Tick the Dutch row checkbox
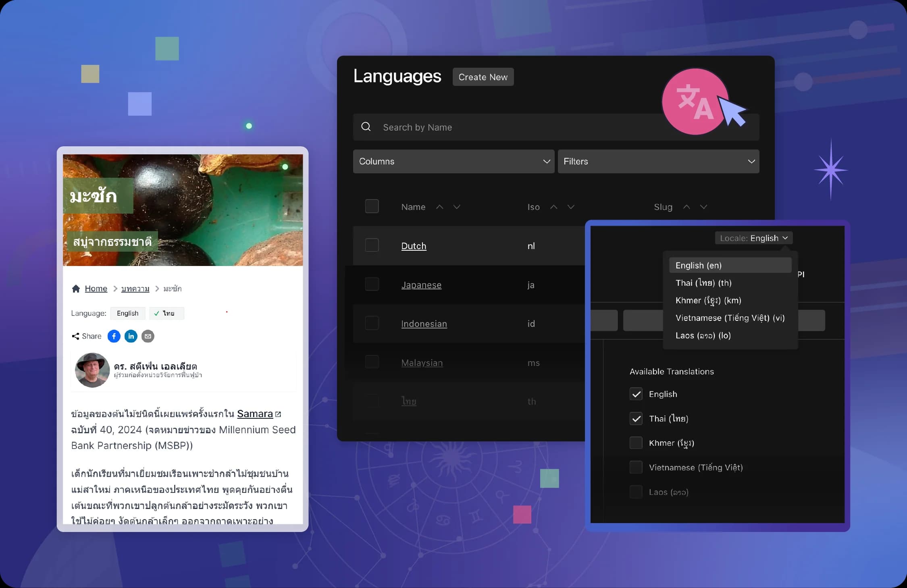 pyautogui.click(x=372, y=245)
